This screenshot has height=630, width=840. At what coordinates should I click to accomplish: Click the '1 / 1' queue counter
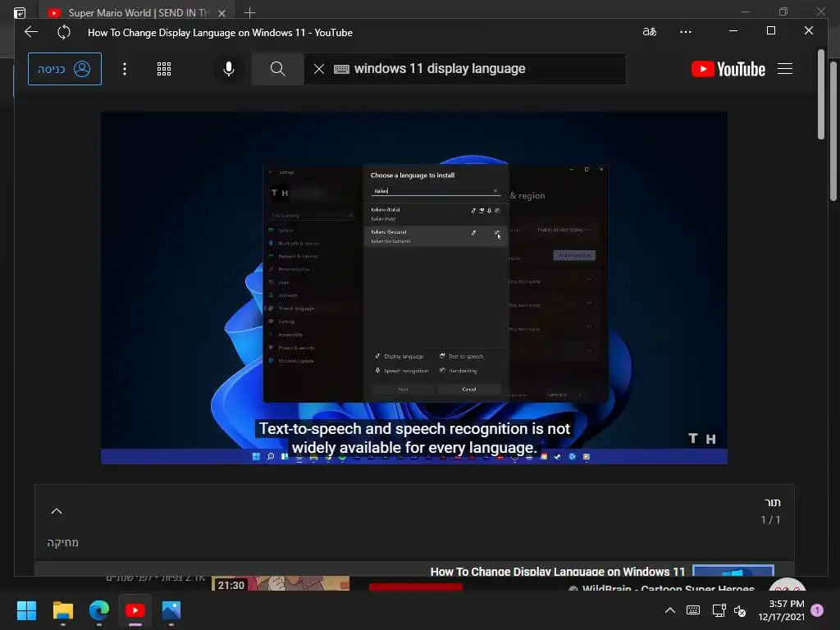coord(770,519)
